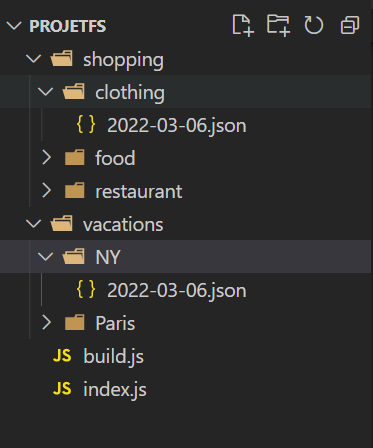Select the clothing folder
Image resolution: width=373 pixels, height=448 pixels.
tap(185, 92)
